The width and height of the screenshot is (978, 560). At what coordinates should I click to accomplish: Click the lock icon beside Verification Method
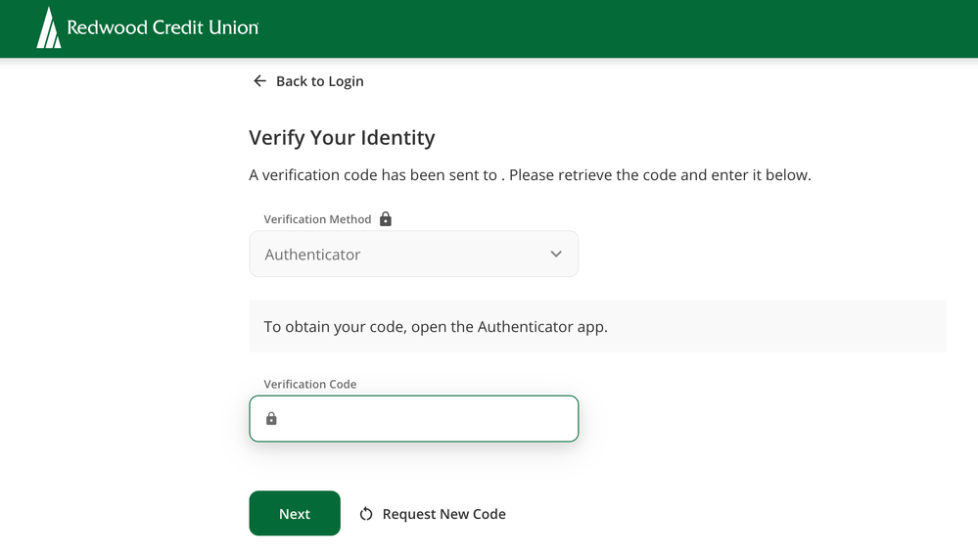(386, 219)
